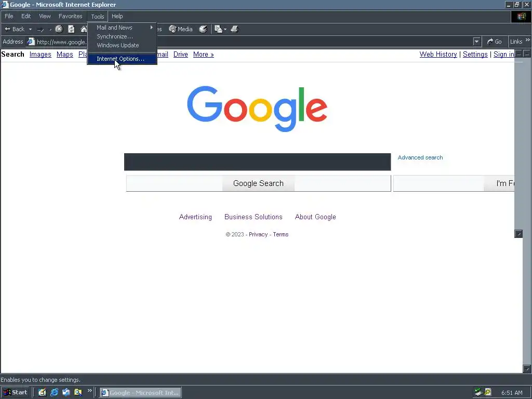Click the Windows flag throbber icon

coord(521,16)
